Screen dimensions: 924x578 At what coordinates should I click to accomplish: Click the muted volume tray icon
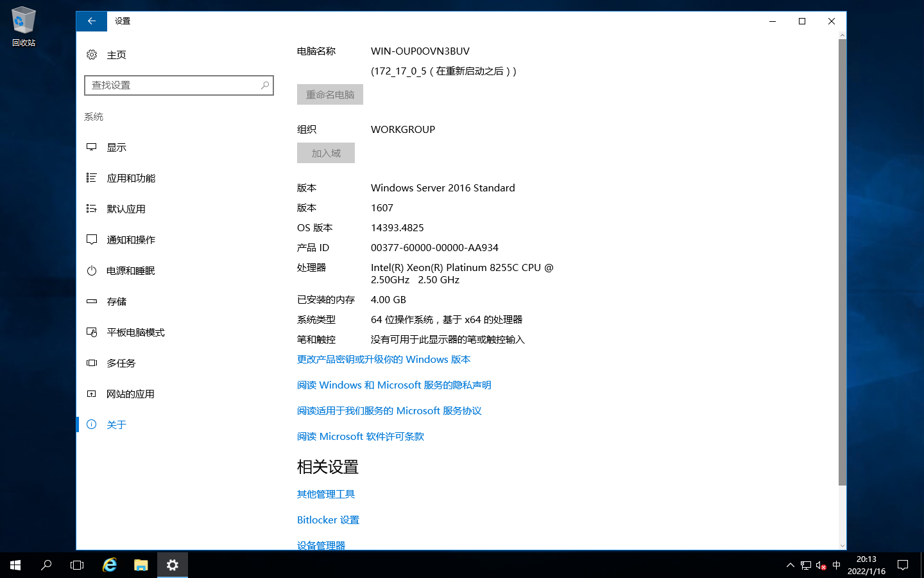coord(821,565)
